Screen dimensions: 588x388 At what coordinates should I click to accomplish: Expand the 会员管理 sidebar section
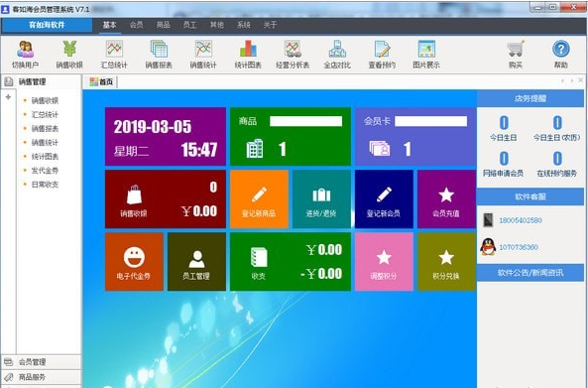[41, 362]
